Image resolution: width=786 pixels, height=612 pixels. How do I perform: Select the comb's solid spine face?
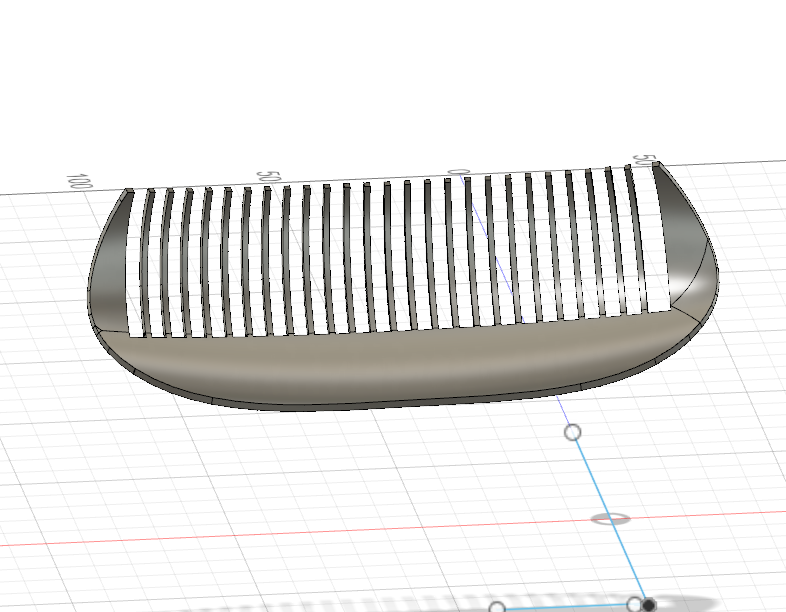(400, 365)
